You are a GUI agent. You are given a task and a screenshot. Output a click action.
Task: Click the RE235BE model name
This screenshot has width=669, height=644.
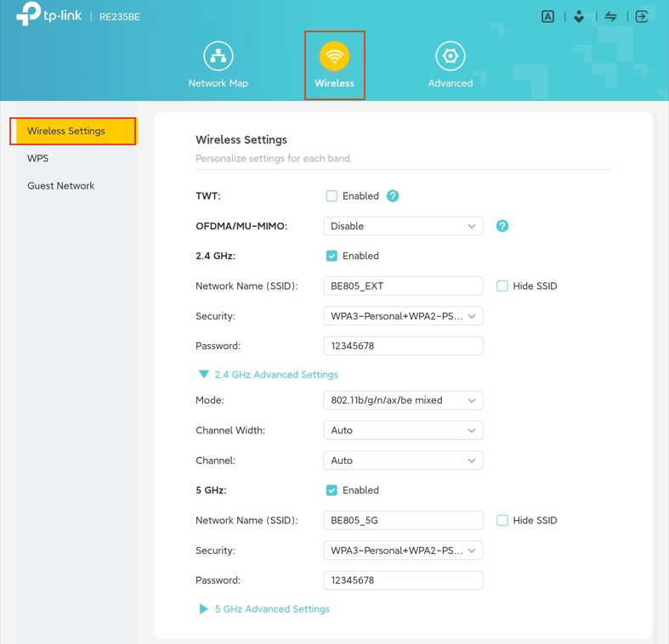coord(120,17)
